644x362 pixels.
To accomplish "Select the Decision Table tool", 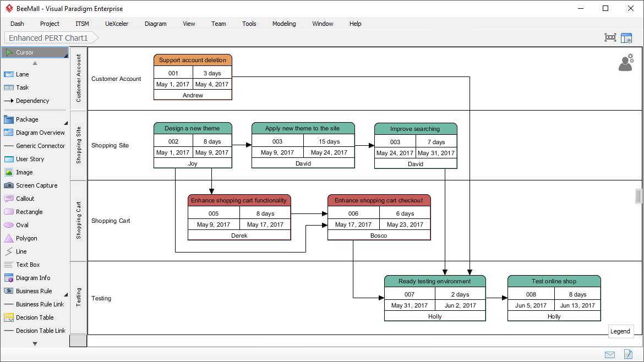I will (33, 317).
